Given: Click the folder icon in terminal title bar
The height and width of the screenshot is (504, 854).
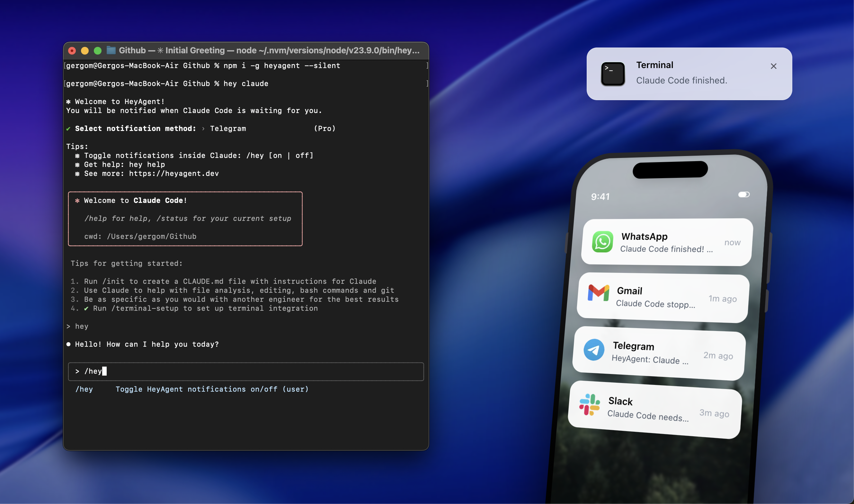Looking at the screenshot, I should click(x=111, y=51).
